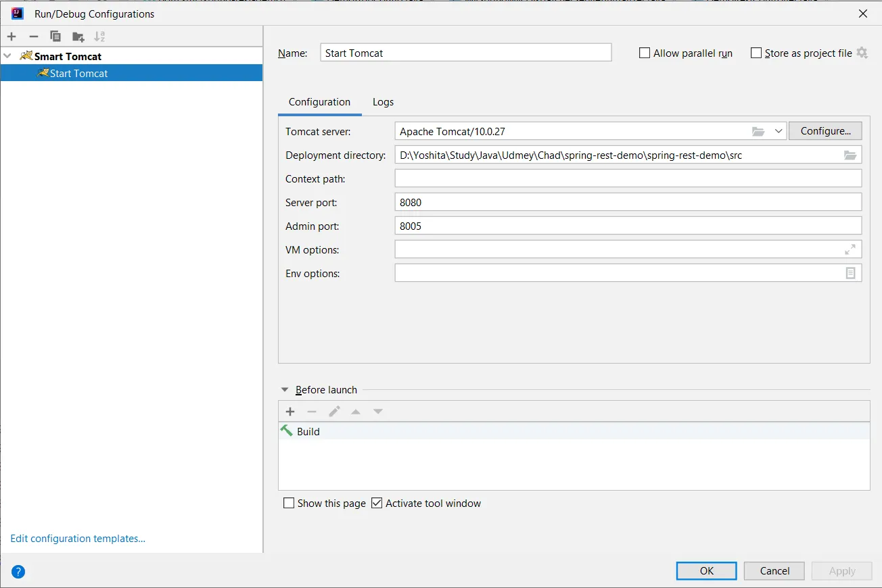Enable Allow parallel run checkbox

pyautogui.click(x=645, y=53)
